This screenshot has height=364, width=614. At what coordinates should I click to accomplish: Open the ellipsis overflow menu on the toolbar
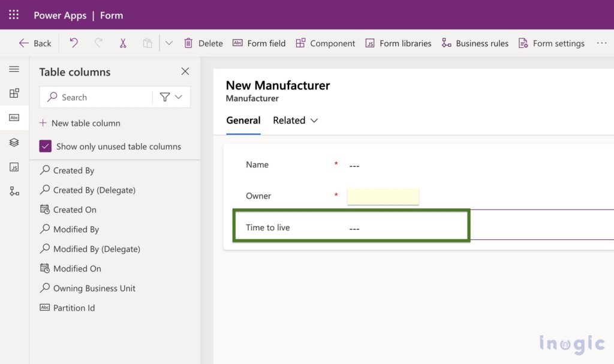tap(601, 43)
